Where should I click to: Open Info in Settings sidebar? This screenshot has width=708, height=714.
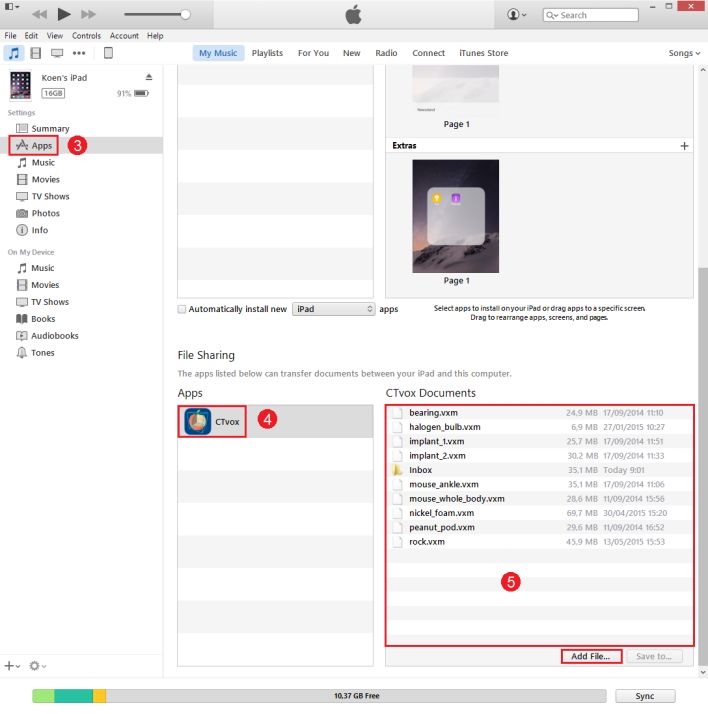32,230
